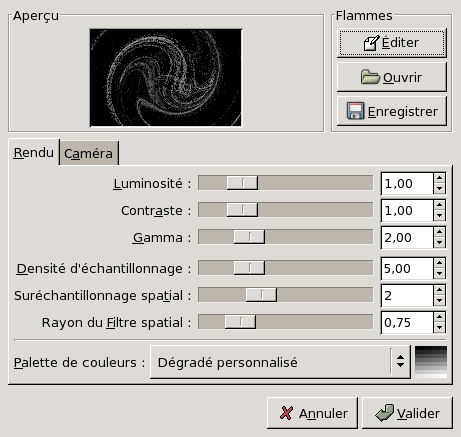Switch to the Caméra tab
Screen dimensions: 461x437
click(89, 153)
